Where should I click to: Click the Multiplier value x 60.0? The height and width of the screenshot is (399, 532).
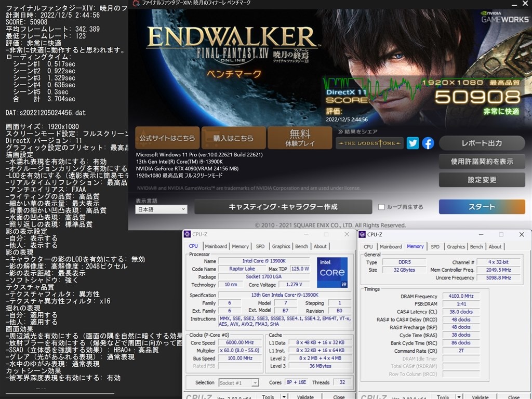(240, 351)
